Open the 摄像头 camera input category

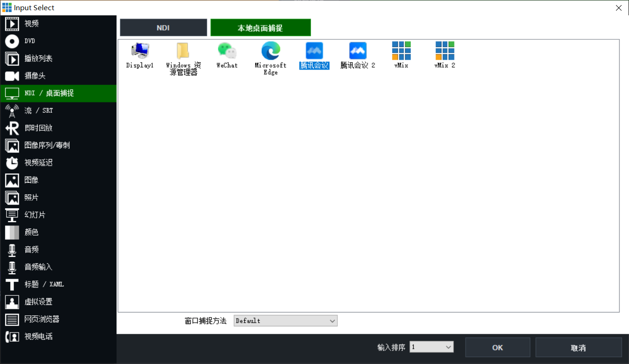coord(35,76)
